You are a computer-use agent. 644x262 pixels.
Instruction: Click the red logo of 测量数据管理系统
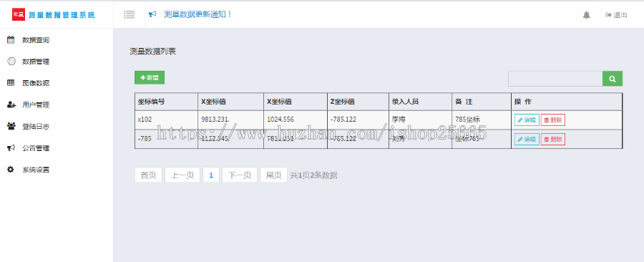tap(19, 14)
